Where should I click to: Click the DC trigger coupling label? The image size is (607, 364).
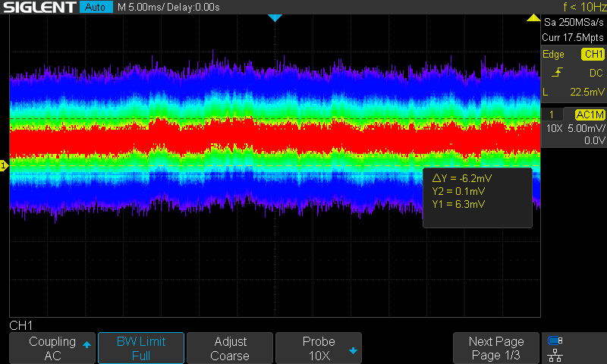coord(596,73)
